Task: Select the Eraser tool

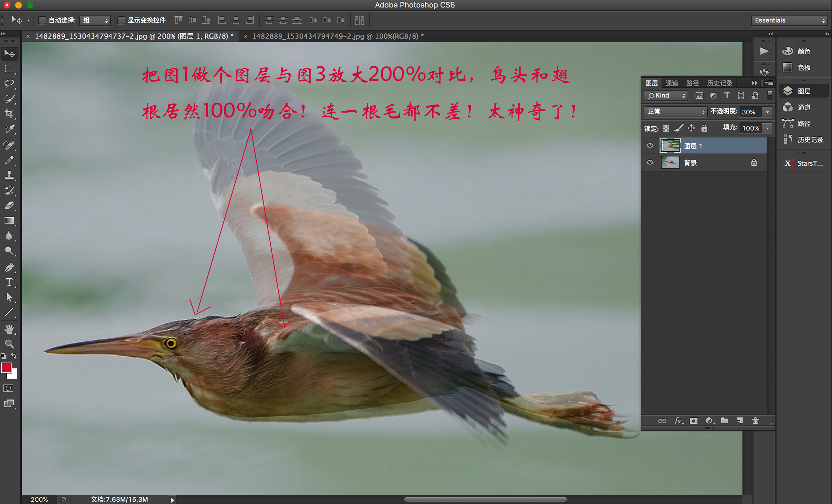Action: (9, 205)
